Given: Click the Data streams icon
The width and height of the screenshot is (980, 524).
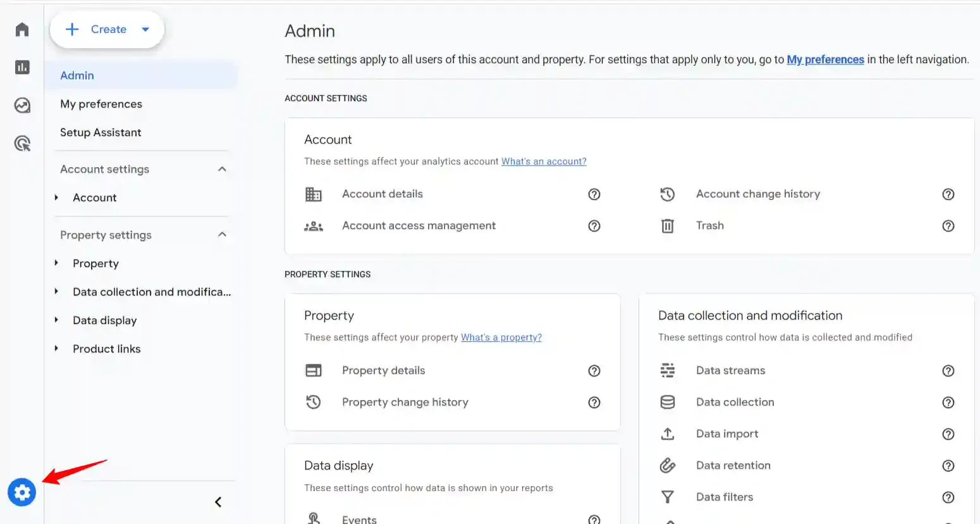Looking at the screenshot, I should point(668,371).
